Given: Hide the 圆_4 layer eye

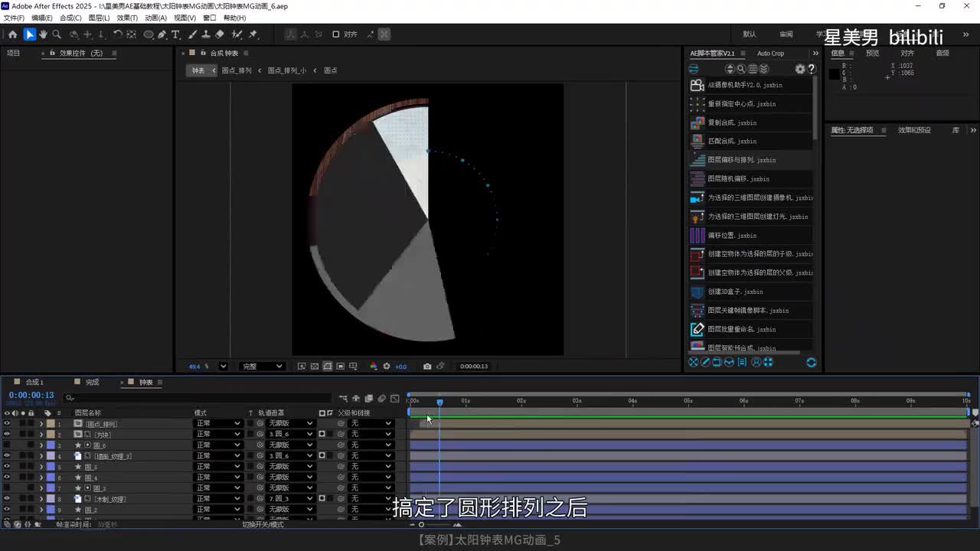Looking at the screenshot, I should (x=7, y=477).
